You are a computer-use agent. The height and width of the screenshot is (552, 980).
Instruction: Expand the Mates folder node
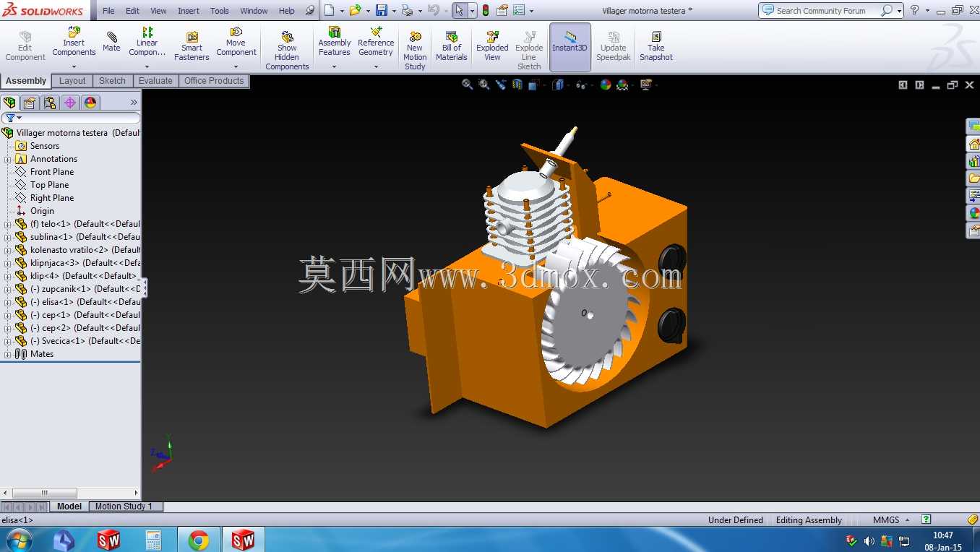pyautogui.click(x=8, y=354)
